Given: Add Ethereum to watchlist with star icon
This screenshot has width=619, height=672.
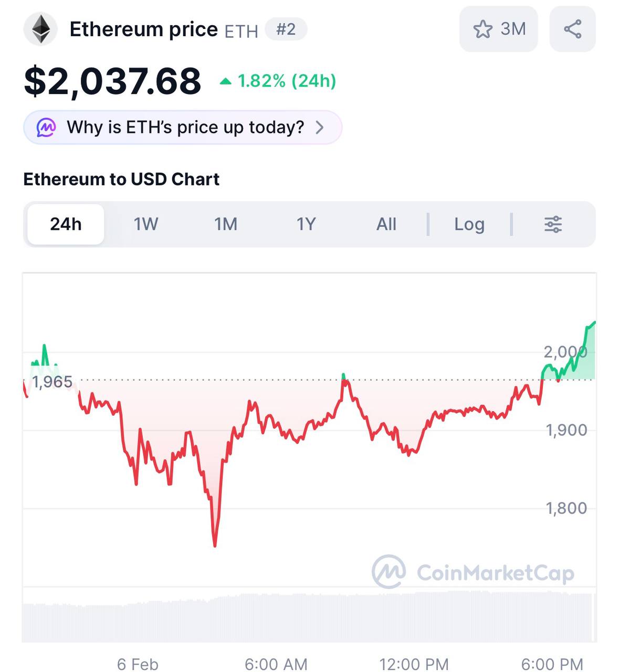Looking at the screenshot, I should pos(482,29).
